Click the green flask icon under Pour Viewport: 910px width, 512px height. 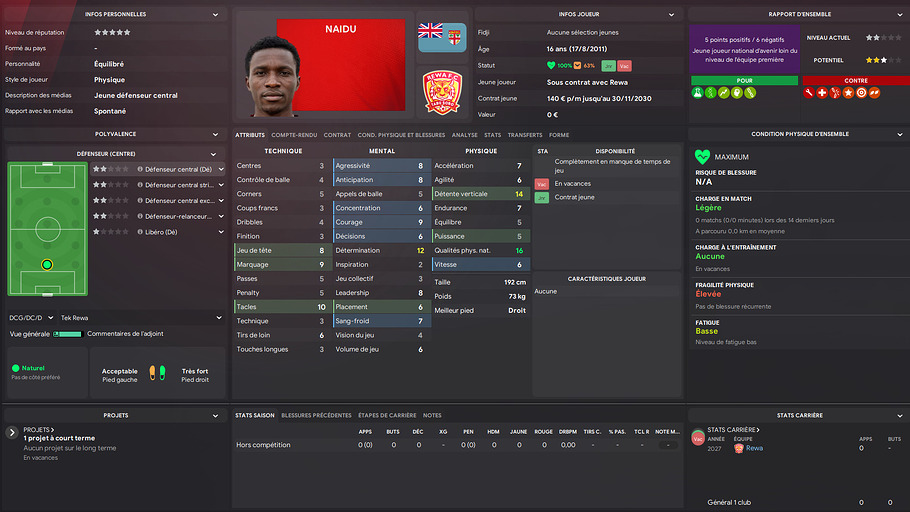pos(698,93)
